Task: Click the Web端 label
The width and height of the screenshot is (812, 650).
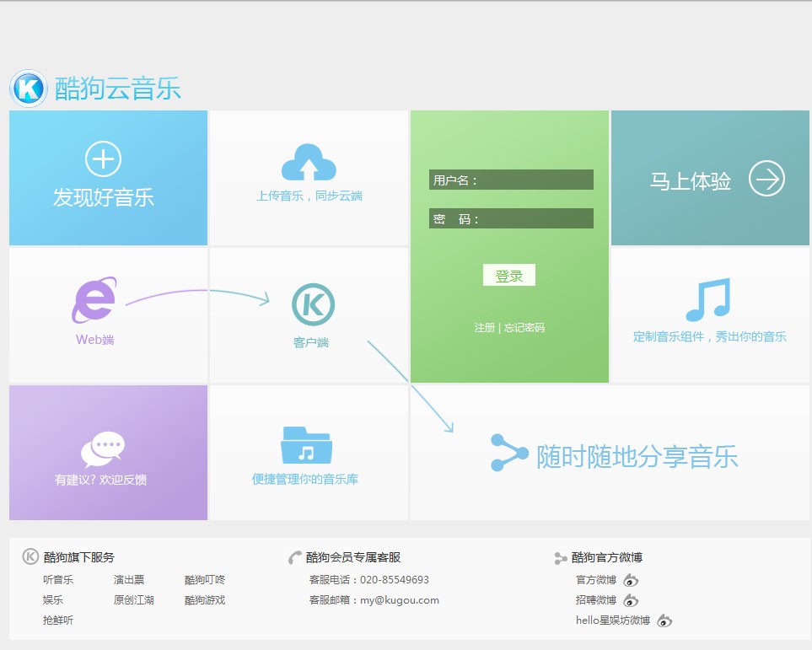Action: pyautogui.click(x=94, y=340)
